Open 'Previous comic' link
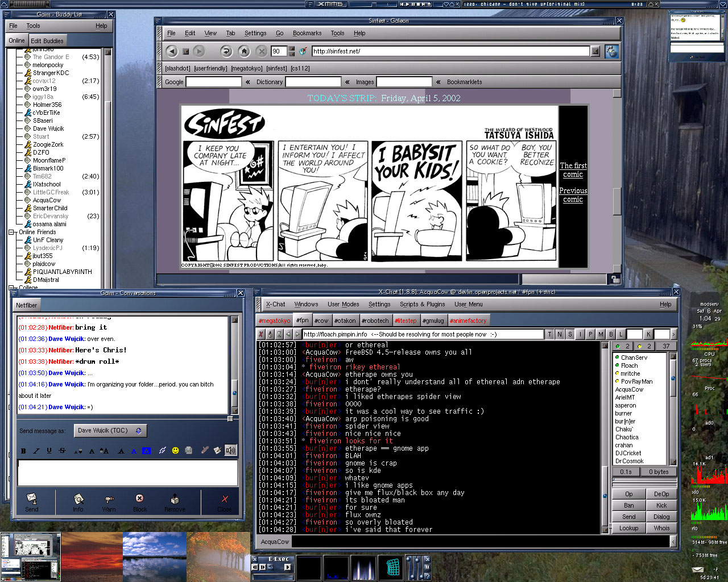This screenshot has width=728, height=582. pyautogui.click(x=573, y=195)
